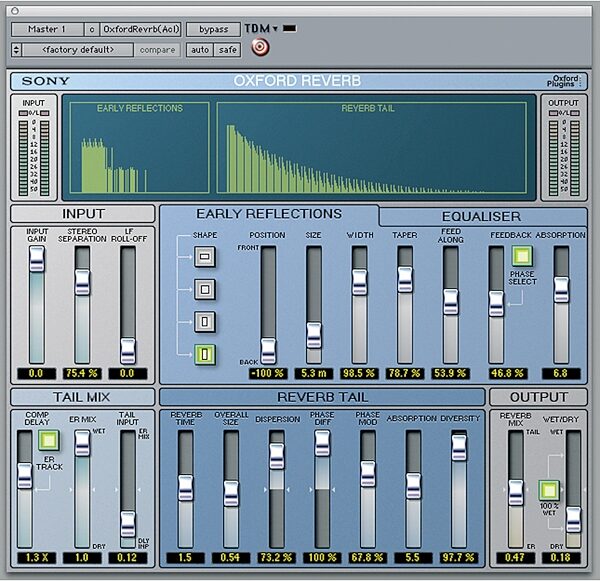The width and height of the screenshot is (600, 581).
Task: Click Reverb Tail Absorption slider handle
Action: click(413, 486)
